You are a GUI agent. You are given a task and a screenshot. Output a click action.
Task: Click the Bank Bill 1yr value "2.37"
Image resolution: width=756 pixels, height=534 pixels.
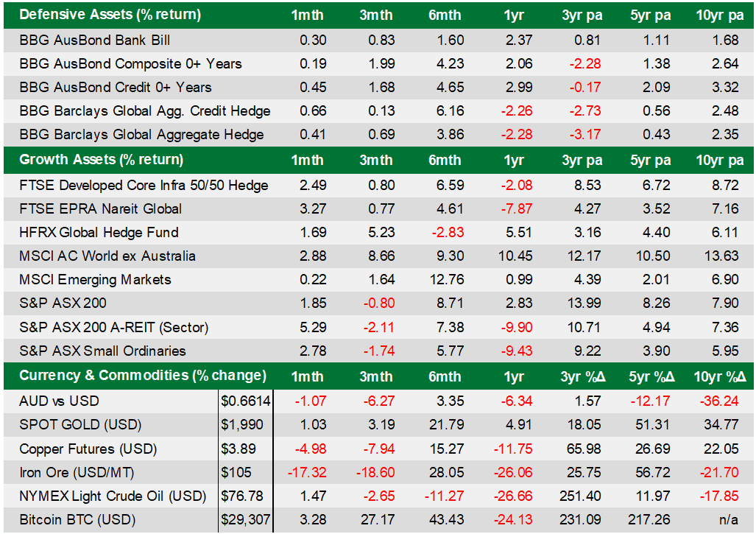[519, 40]
